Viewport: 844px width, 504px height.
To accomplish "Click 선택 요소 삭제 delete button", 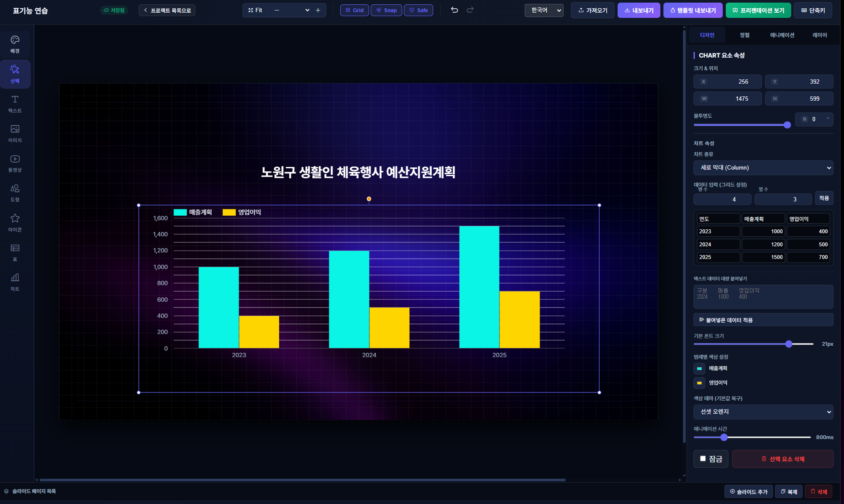I will point(783,459).
